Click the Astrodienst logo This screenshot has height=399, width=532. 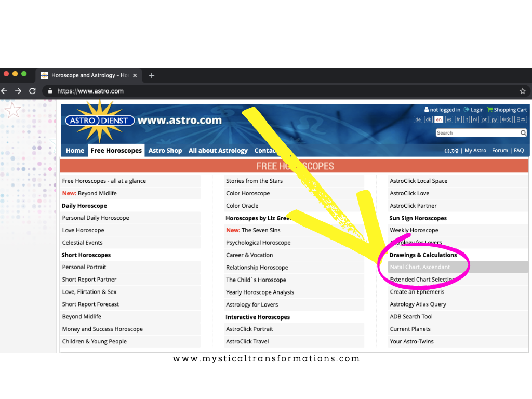[x=100, y=121]
